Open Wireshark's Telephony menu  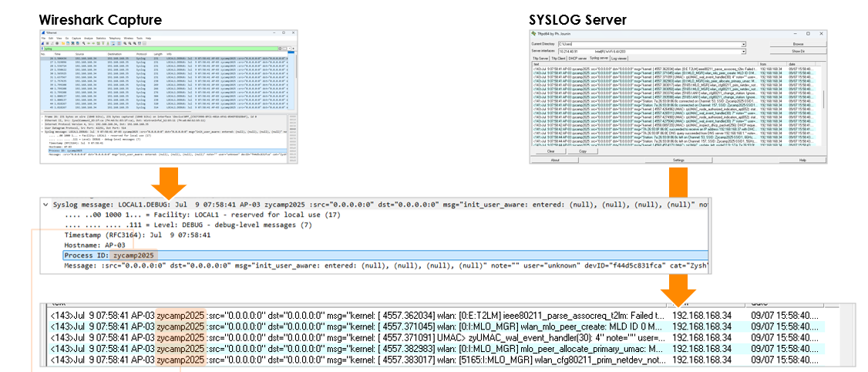115,39
